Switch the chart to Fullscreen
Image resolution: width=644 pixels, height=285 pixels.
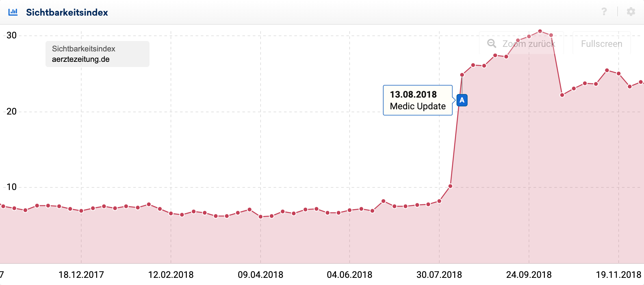[x=601, y=44]
